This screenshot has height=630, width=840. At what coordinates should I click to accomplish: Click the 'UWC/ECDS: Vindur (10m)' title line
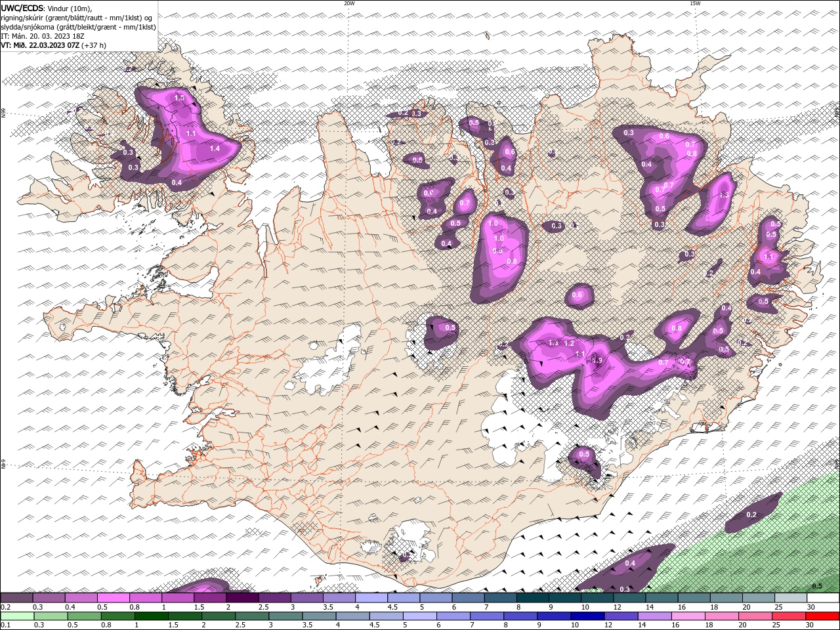(47, 8)
